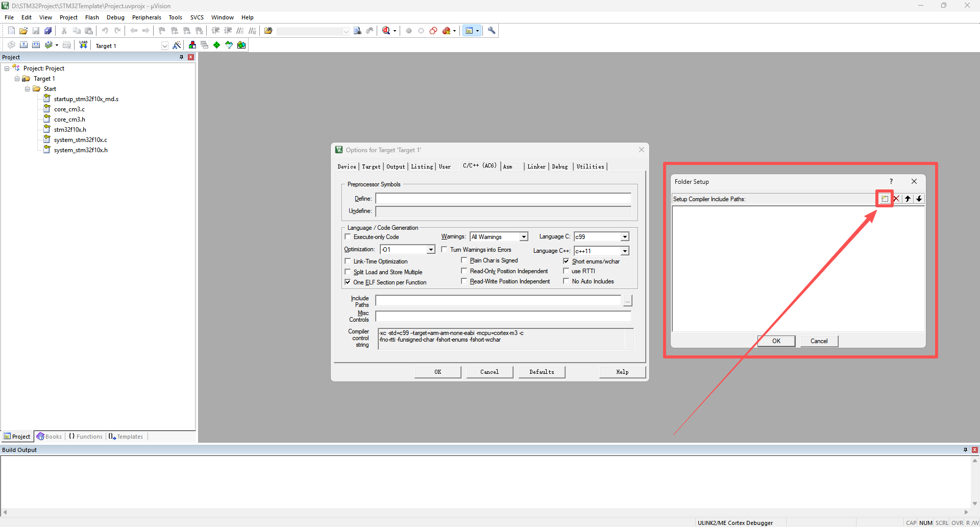Viewport: 980px width, 527px height.
Task: Expand the Optimization level dropdown
Action: pyautogui.click(x=431, y=250)
